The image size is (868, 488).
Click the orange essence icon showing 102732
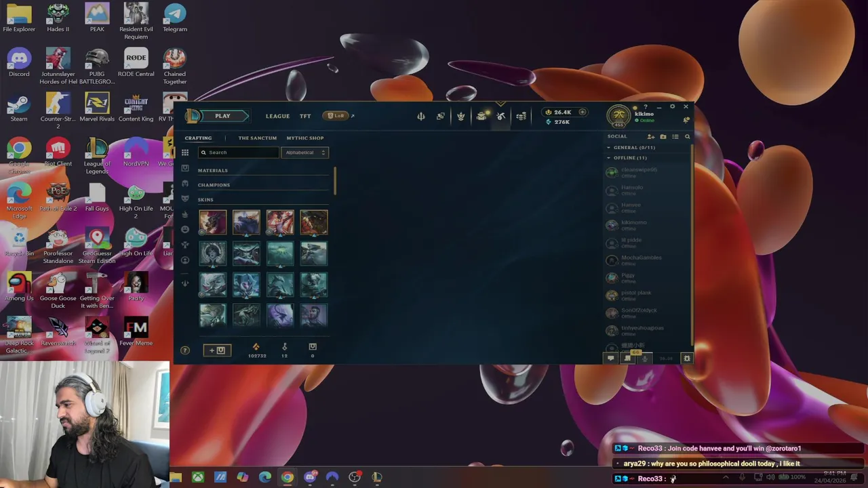(x=256, y=347)
